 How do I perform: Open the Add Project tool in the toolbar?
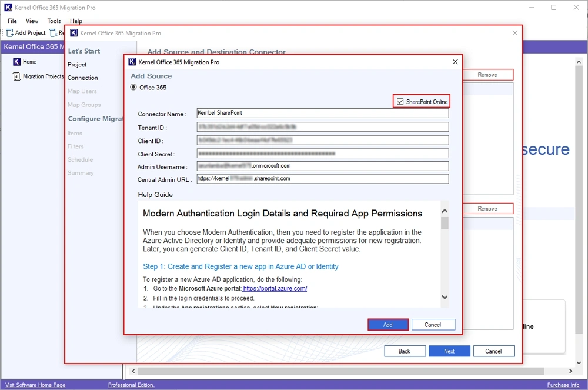[25, 33]
